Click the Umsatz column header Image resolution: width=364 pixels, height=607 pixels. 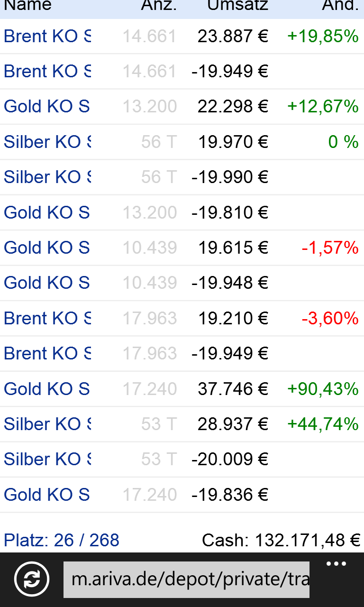pos(237,6)
